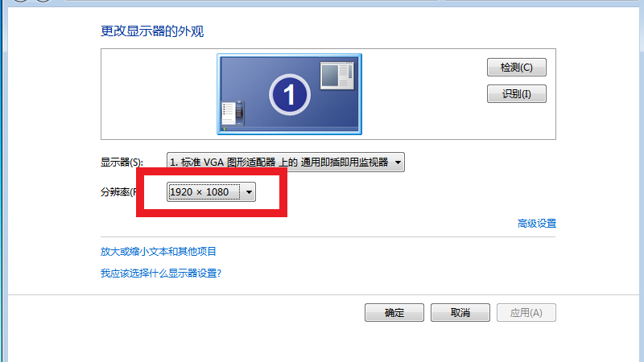Screen dimensions: 644x362
Task: Open the 标准 VGA 图形适配器 display combo box
Action: click(x=286, y=162)
